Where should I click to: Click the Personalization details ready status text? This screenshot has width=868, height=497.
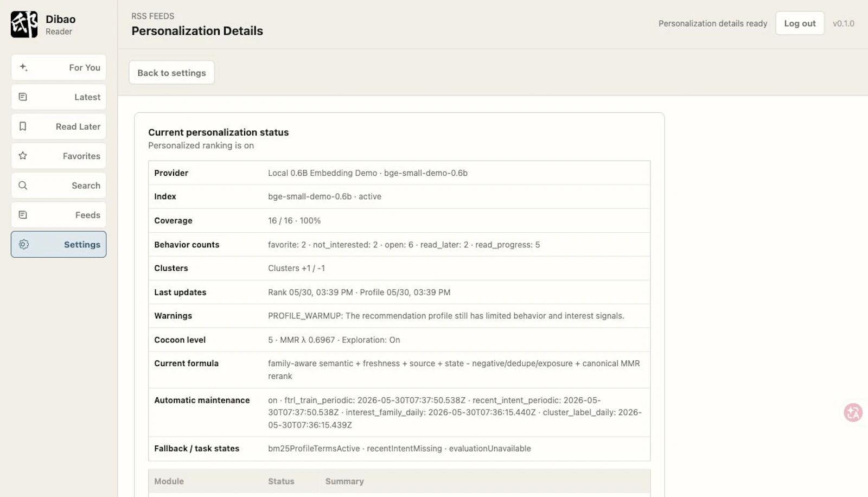713,23
